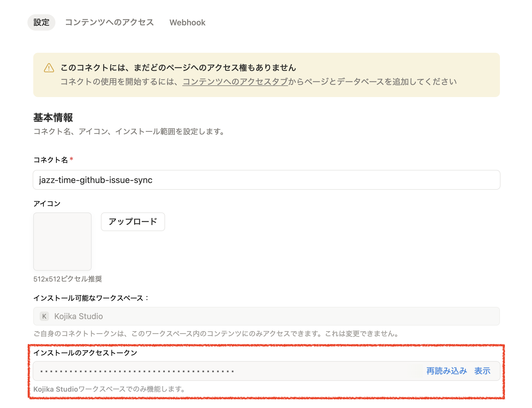Click the banner heading このコネクトには、まだどのページへのアクセス権もありません

(178, 68)
